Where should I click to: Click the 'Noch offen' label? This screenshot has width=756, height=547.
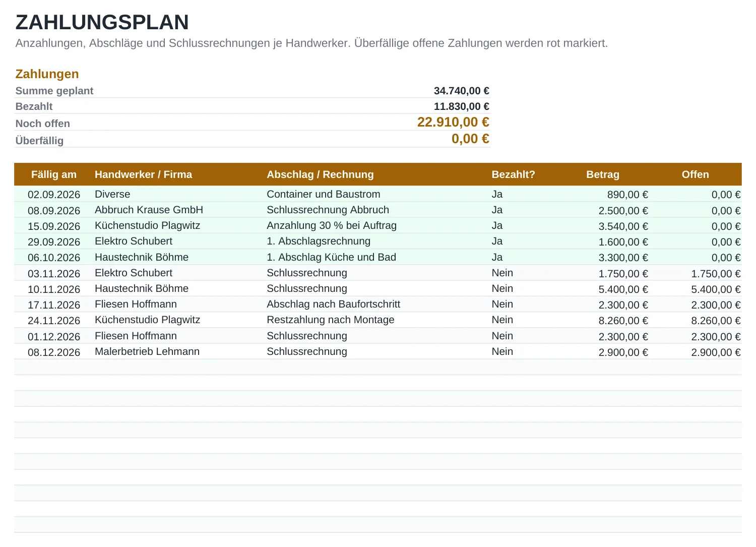pos(43,124)
